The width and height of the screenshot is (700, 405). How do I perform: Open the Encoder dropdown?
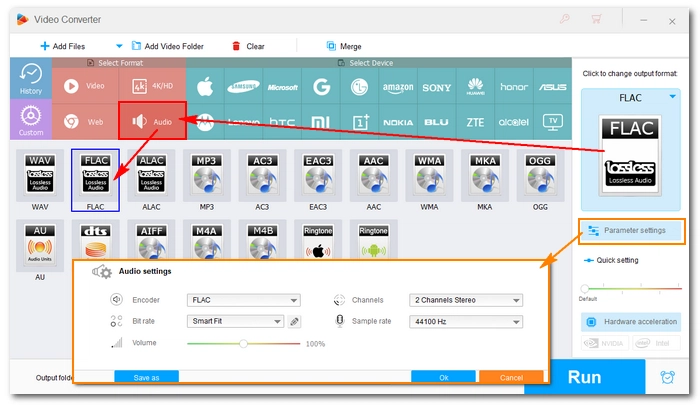[x=244, y=300]
